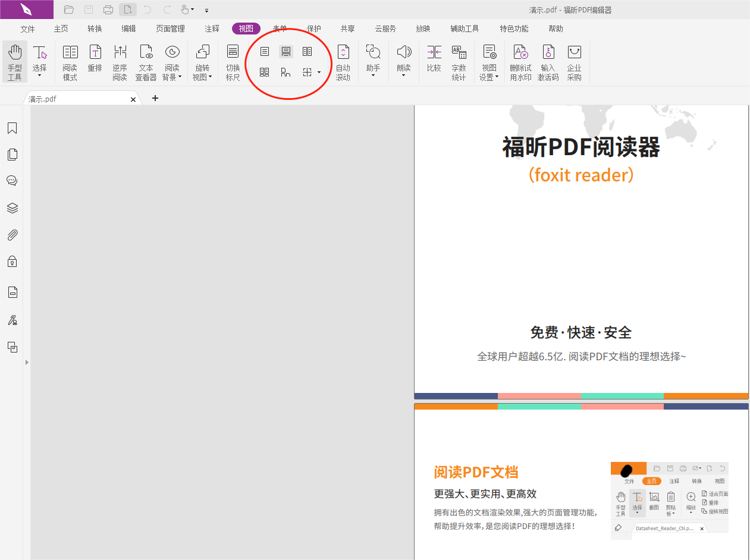The height and width of the screenshot is (560, 750).
Task: Activate single page view mode
Action: tap(265, 51)
